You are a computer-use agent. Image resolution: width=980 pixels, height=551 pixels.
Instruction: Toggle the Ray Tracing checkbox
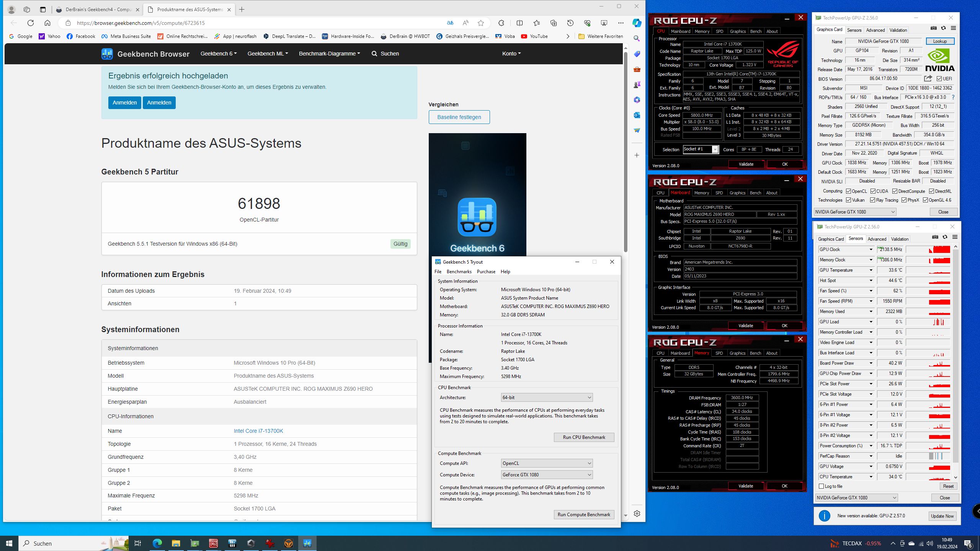tap(872, 200)
